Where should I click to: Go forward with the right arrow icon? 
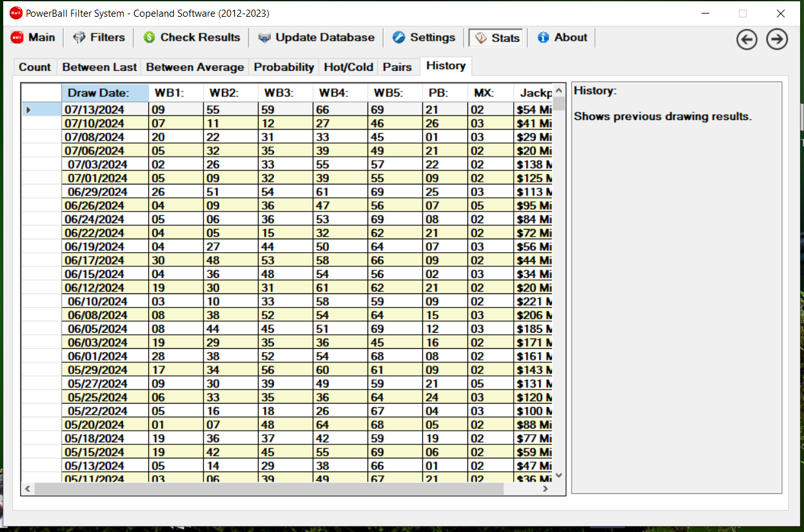[x=777, y=39]
